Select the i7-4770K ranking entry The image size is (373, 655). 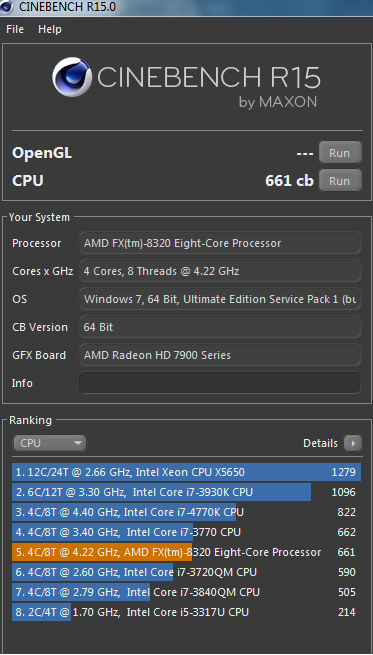186,512
